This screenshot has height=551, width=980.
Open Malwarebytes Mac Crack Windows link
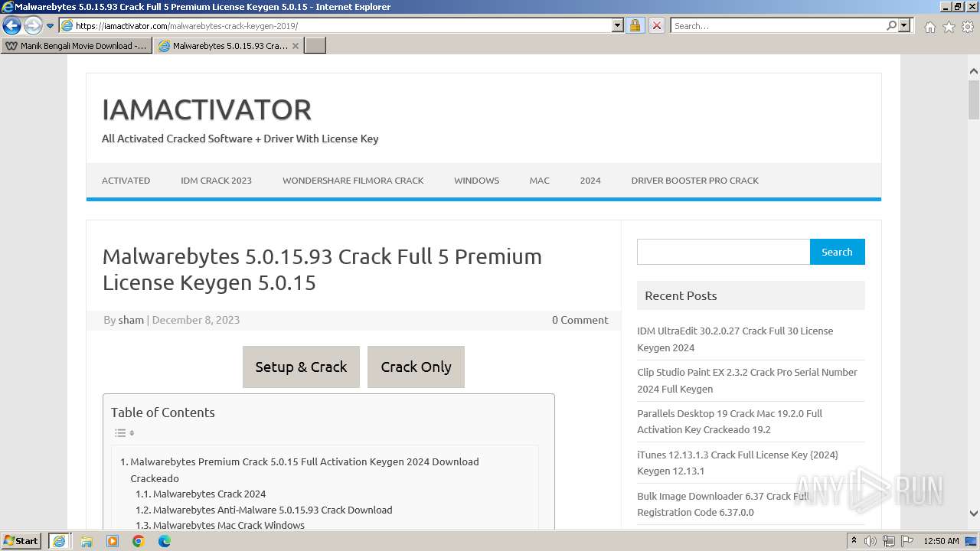coord(229,525)
